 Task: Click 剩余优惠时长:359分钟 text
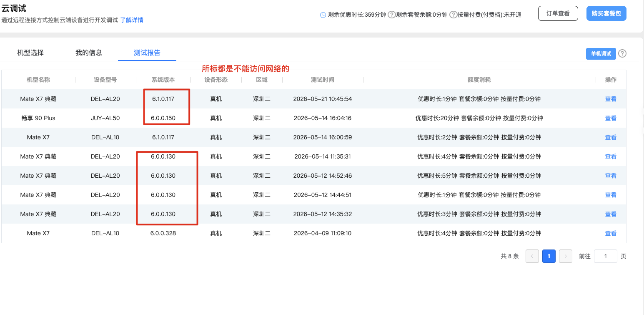click(x=357, y=15)
